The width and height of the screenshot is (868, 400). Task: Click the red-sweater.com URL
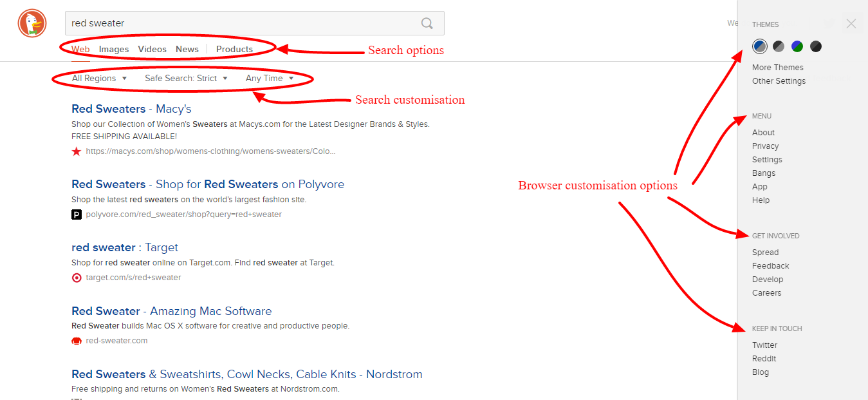[x=116, y=341]
